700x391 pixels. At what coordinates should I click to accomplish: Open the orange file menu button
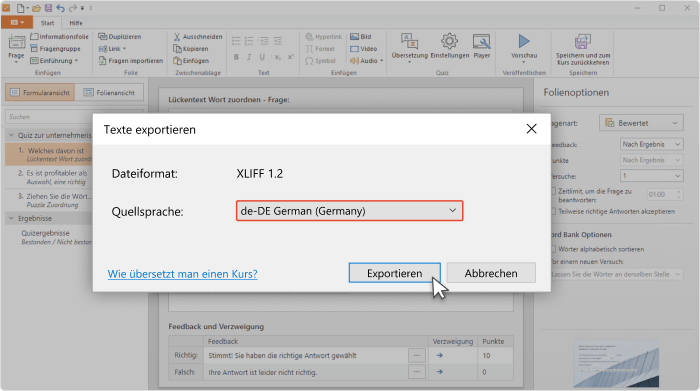17,22
